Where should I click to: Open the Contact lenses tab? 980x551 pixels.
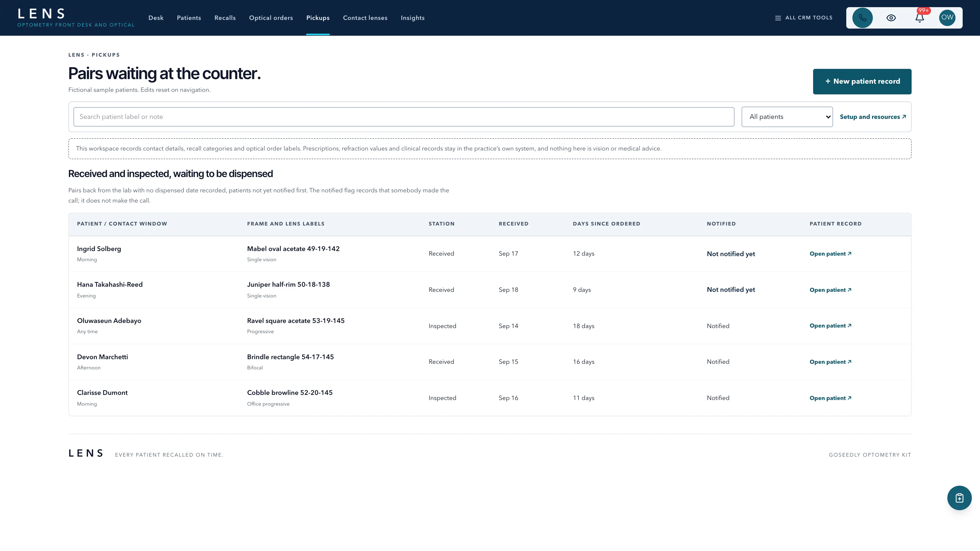[x=365, y=18]
